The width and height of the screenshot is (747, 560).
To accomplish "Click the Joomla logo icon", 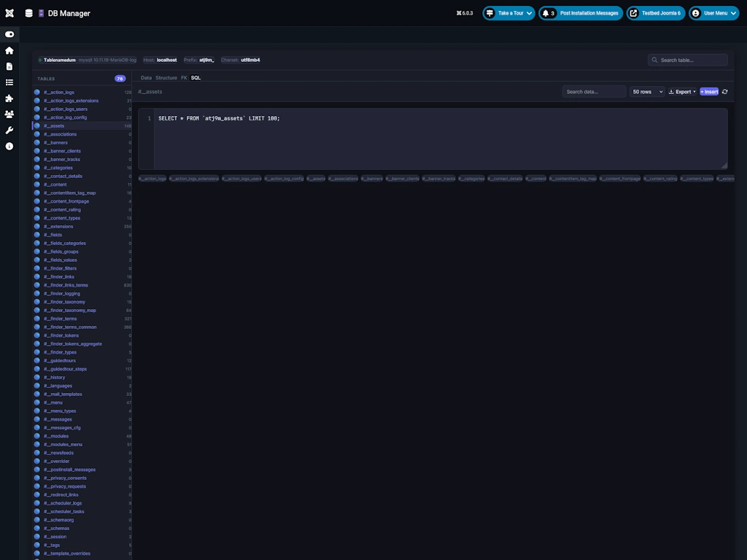I will 9,13.
